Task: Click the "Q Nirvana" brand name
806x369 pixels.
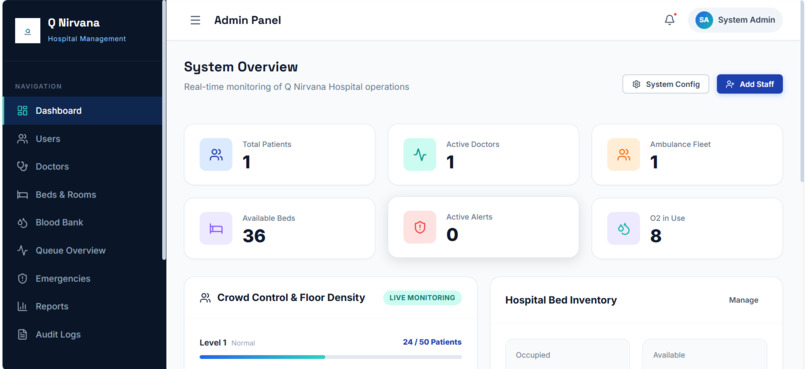Action: (74, 23)
